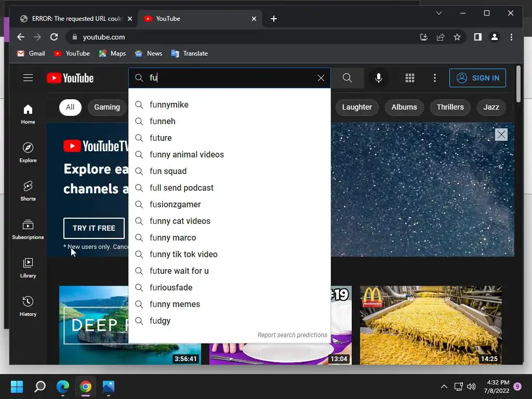The height and width of the screenshot is (399, 532).
Task: Select the Albums filter chip
Action: 404,107
